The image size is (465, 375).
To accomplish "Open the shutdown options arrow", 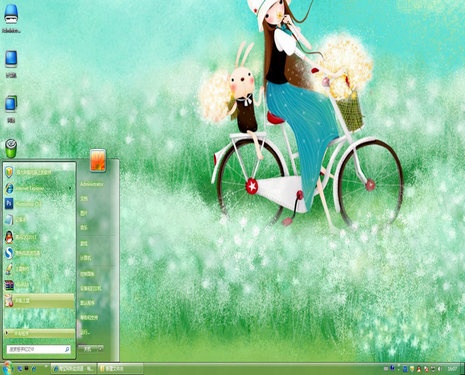I will (100, 348).
